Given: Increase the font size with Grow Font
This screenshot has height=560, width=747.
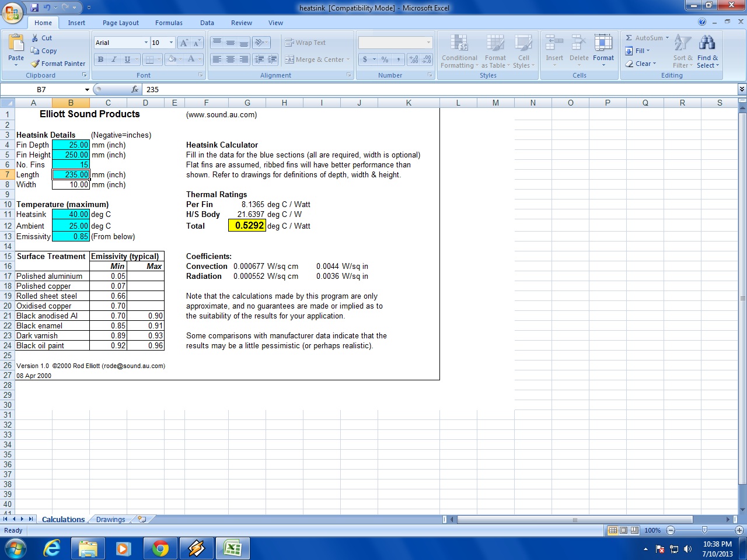Looking at the screenshot, I should (184, 43).
